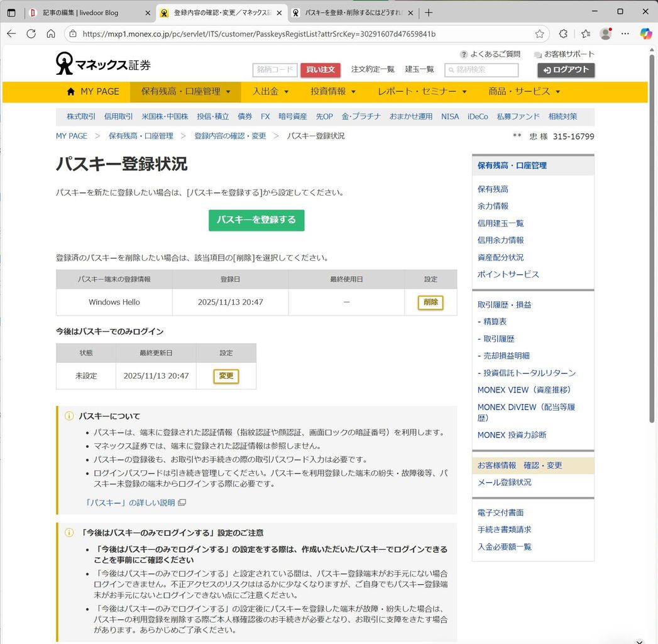Go to MY PAGE in yellow menu

93,92
